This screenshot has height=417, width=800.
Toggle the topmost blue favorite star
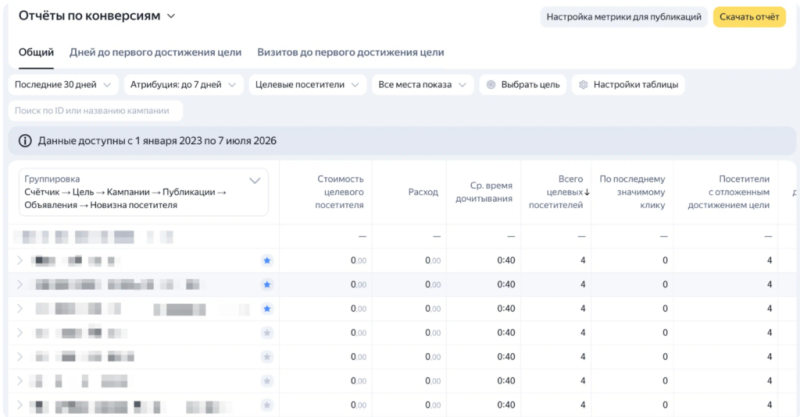click(267, 261)
